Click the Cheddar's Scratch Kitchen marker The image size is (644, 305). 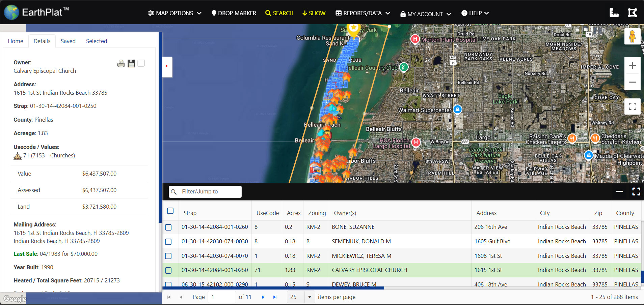595,138
